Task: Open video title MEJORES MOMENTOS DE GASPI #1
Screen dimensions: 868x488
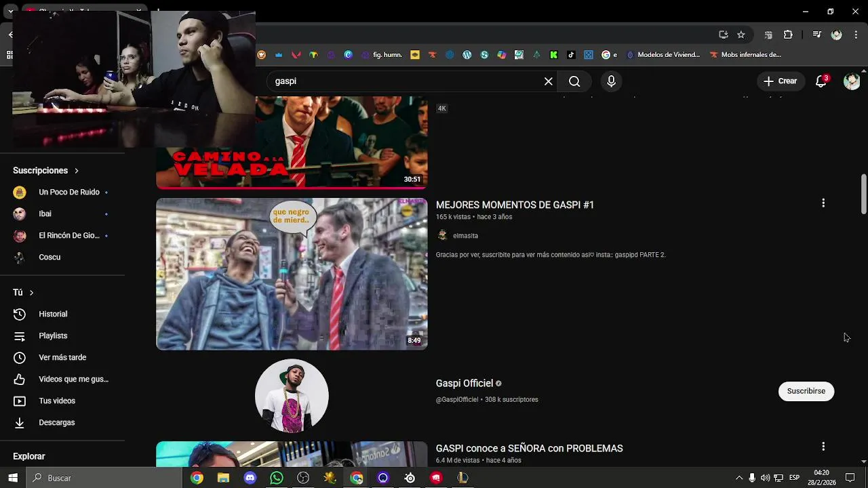Action: click(515, 205)
